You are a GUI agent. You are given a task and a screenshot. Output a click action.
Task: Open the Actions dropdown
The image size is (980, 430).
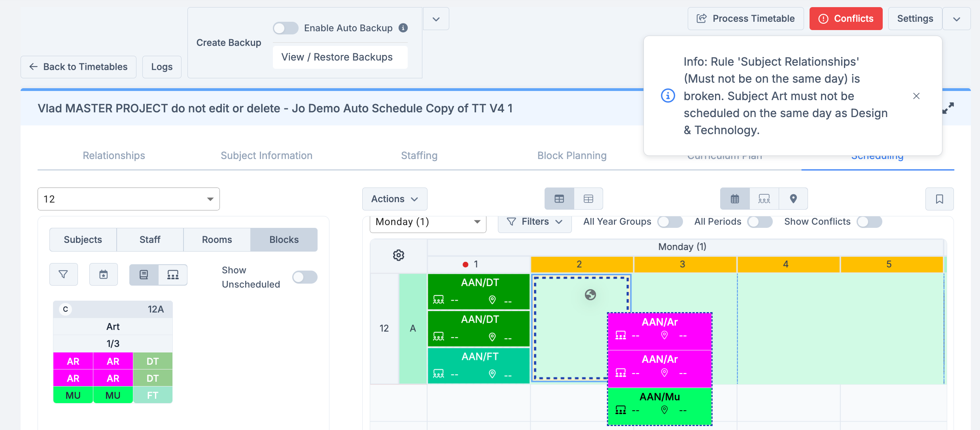coord(394,199)
